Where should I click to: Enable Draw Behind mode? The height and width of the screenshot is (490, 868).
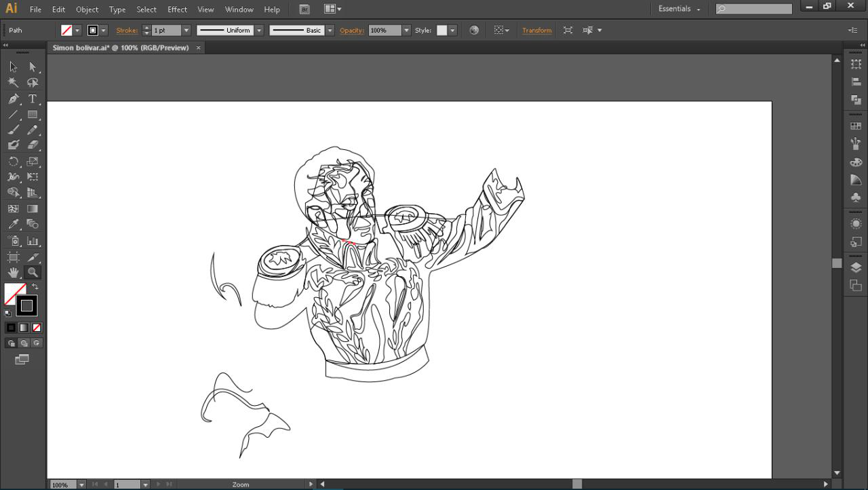pos(24,343)
